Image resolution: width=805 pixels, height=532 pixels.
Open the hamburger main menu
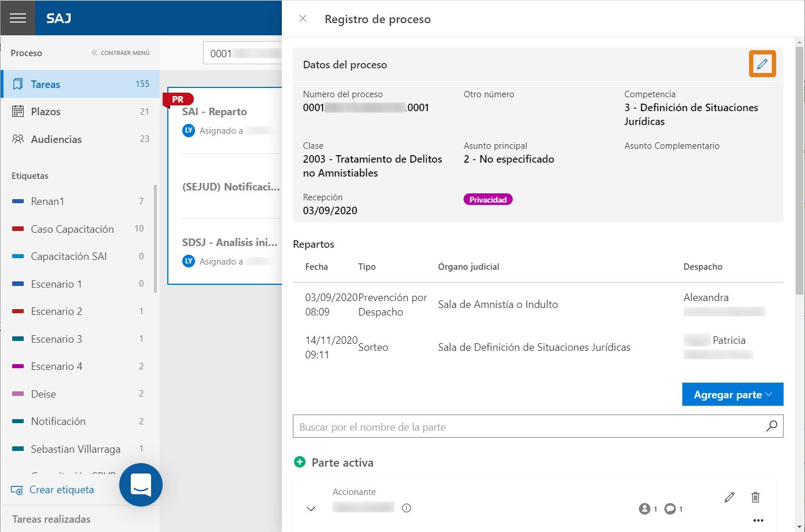[x=18, y=18]
